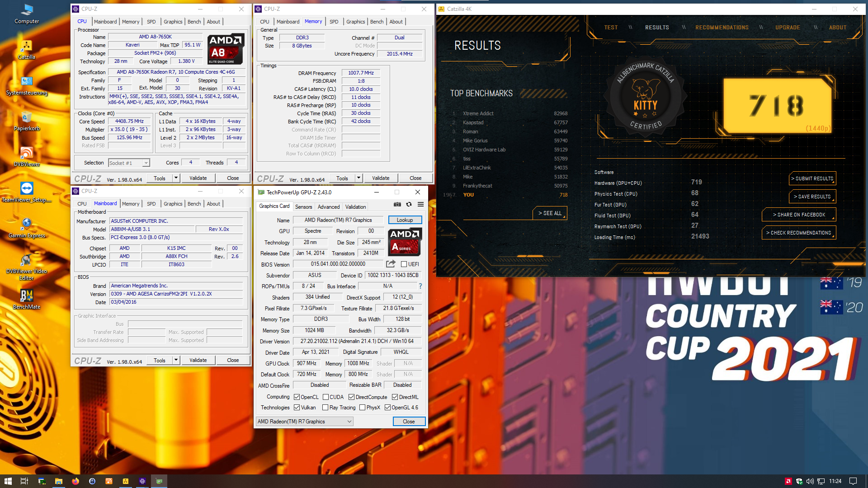The height and width of the screenshot is (488, 868).
Task: Click Tools button in CPU-Z CPU window
Action: (x=160, y=178)
